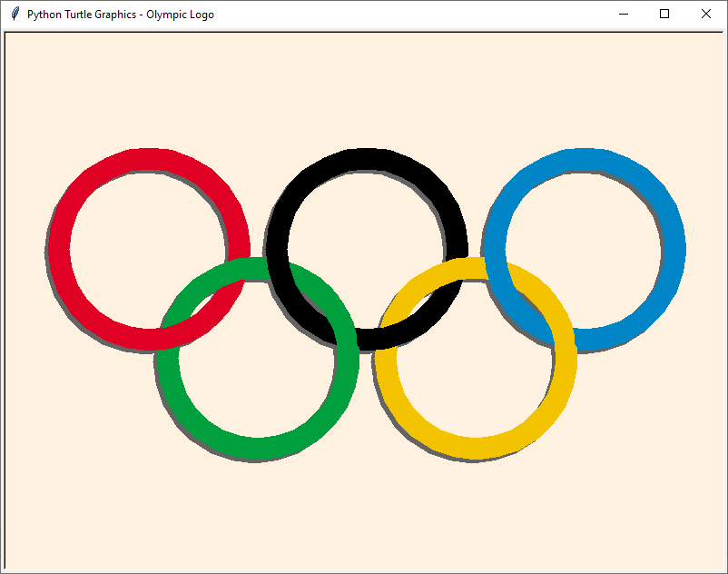The width and height of the screenshot is (728, 574).
Task: Close the Python Turtle Graphics window
Action: pyautogui.click(x=705, y=14)
